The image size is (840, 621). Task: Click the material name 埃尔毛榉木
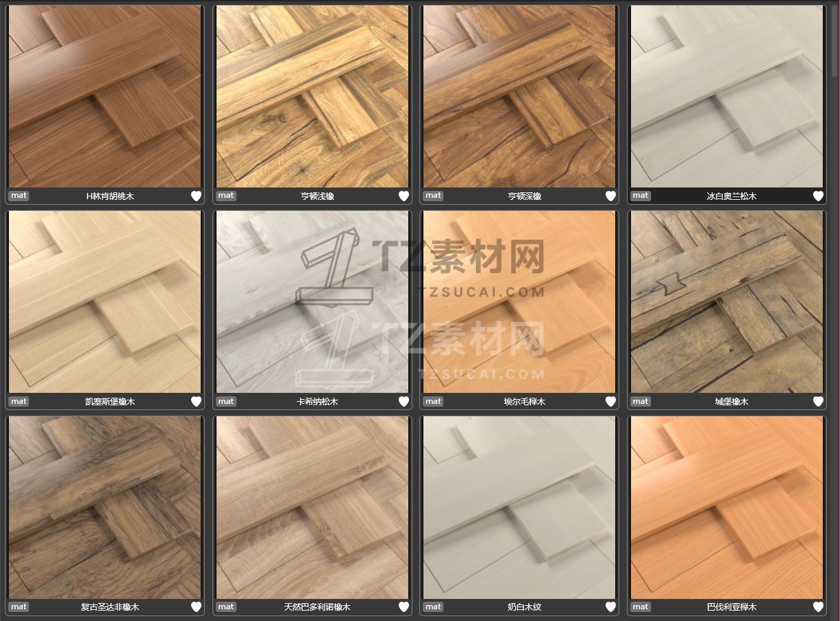(524, 402)
